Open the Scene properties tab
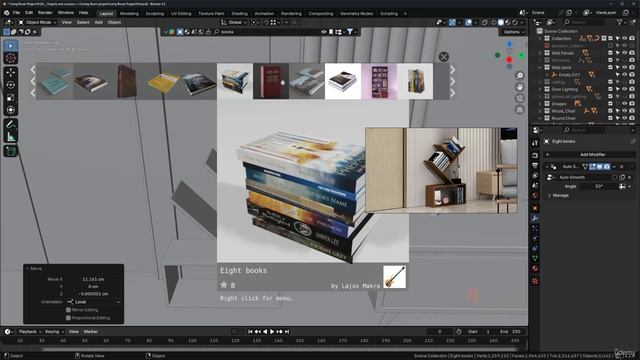The image size is (640, 360). click(535, 186)
